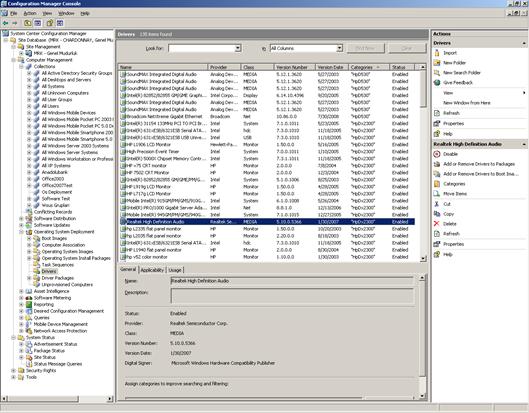Select the Broadcom NetXtreme Gigabit Ethernet row
Viewport: 529px width, 413px height.
click(x=267, y=116)
